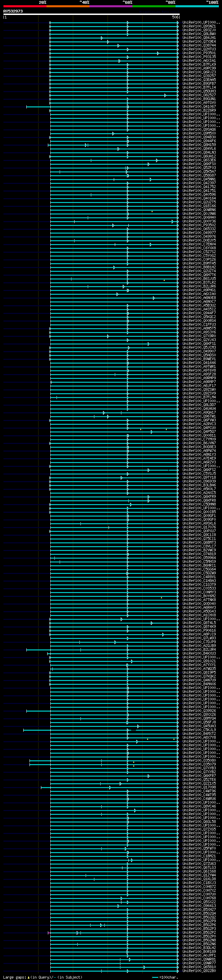Open hit UniRef100_B9GUN1

[199, 99]
